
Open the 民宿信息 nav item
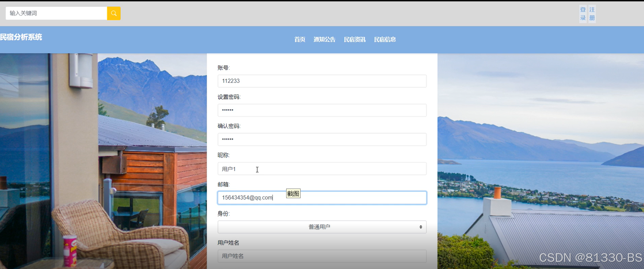coord(385,40)
